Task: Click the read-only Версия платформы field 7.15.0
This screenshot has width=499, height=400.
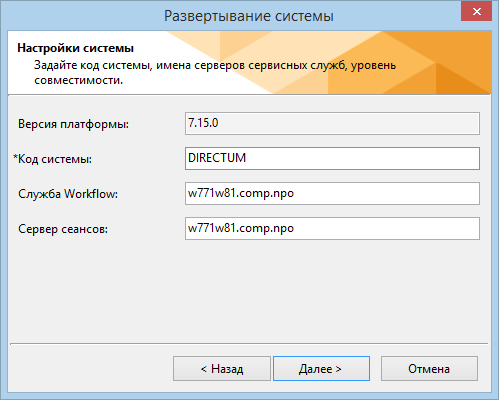Action: [332, 123]
